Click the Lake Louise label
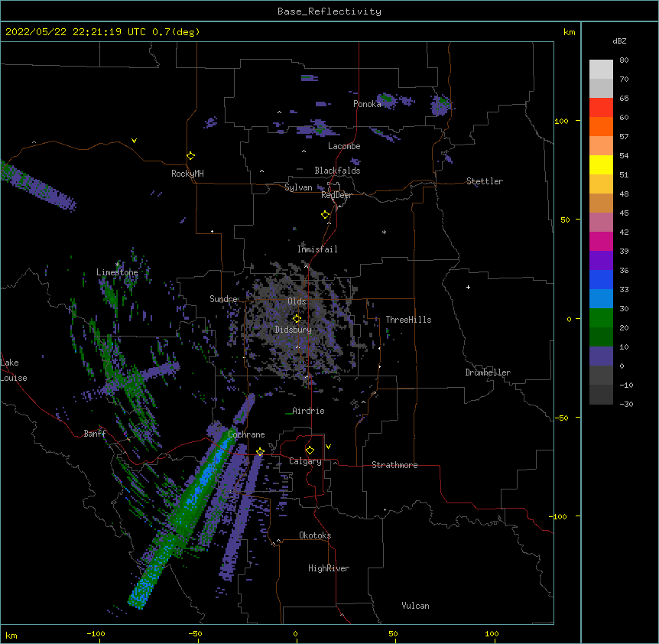 14,370
